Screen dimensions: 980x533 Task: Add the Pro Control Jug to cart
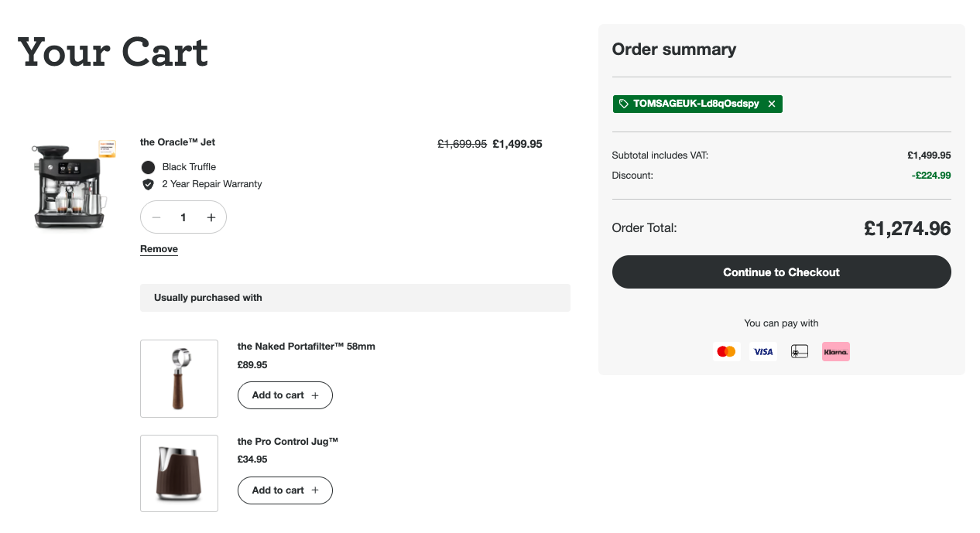click(285, 490)
